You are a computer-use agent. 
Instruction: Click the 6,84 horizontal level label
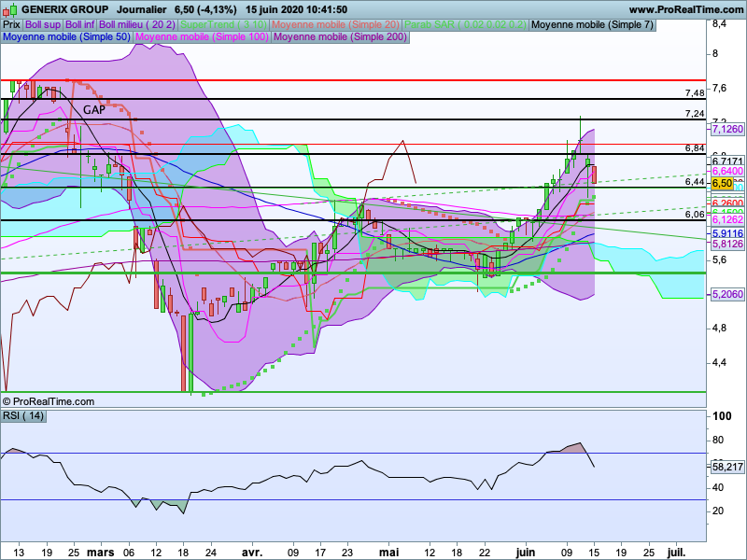click(695, 148)
